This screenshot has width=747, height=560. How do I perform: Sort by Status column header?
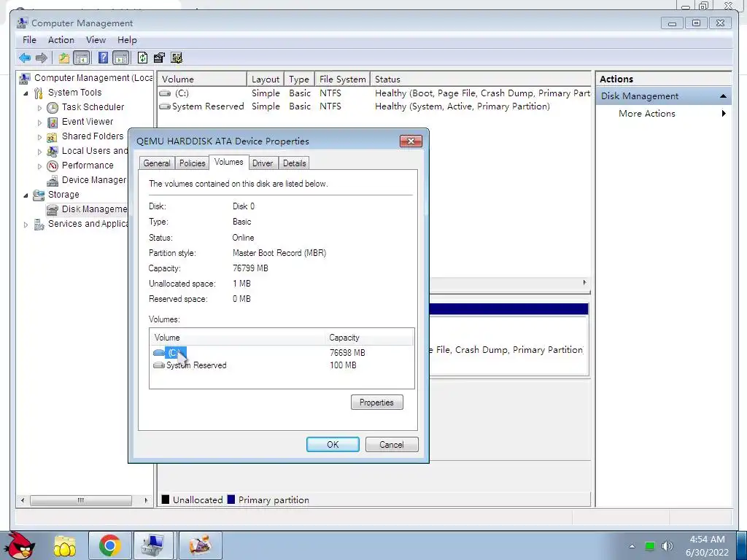tap(480, 79)
